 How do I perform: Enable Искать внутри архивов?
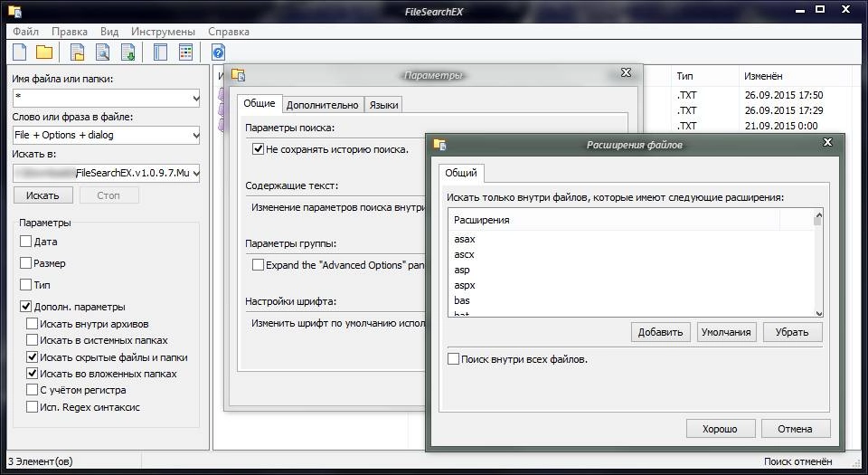coord(33,324)
